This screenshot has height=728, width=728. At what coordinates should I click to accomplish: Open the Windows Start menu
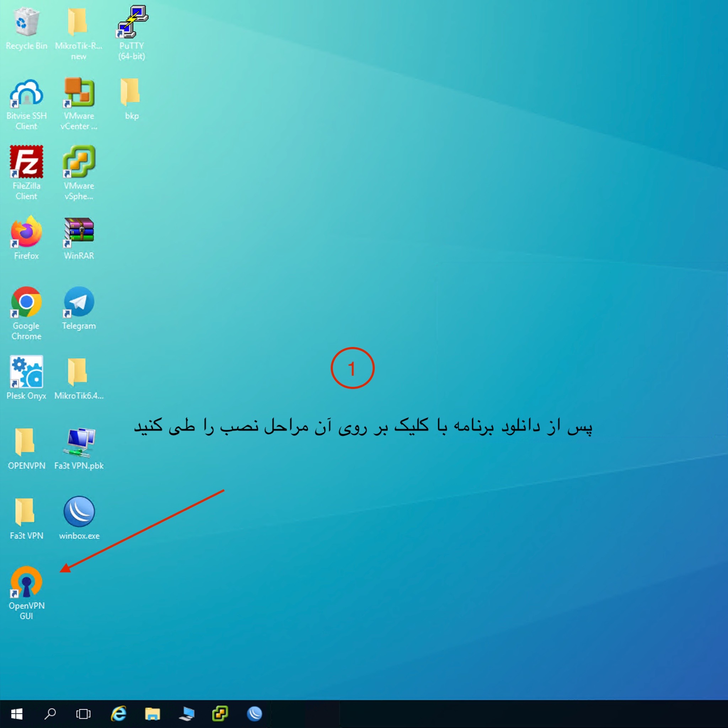point(17,714)
